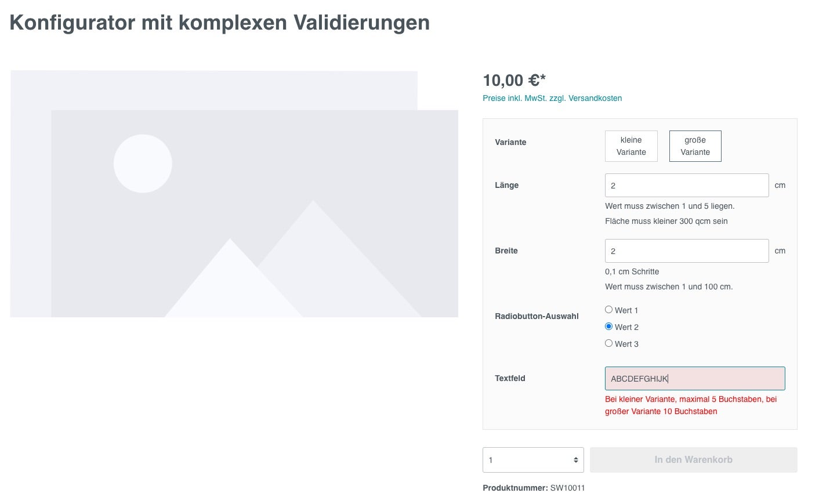Image resolution: width=819 pixels, height=504 pixels.
Task: Click the "Konfigurator mit komplexen Validierungen" heading
Action: (x=220, y=23)
